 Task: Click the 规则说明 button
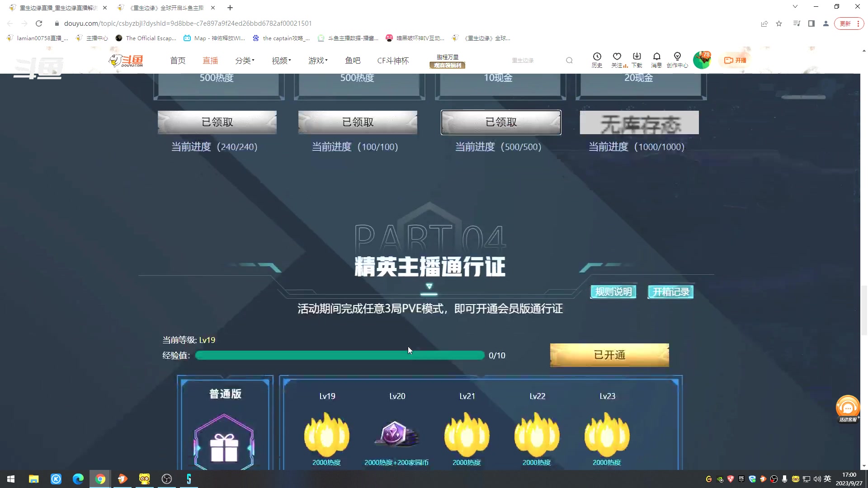613,292
